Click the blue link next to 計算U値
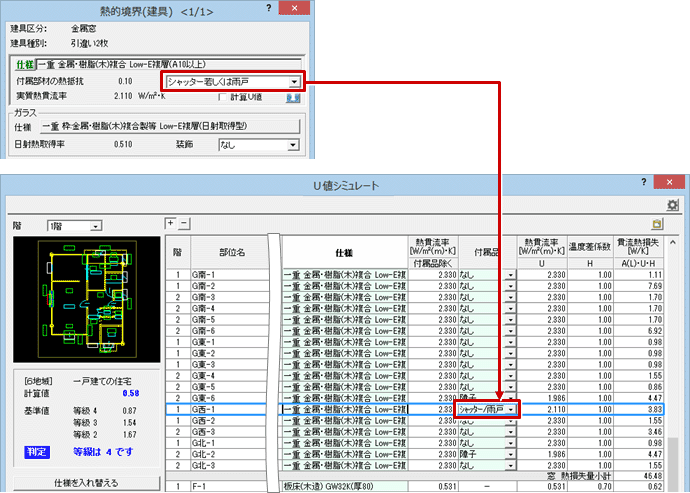The height and width of the screenshot is (493, 690). (293, 98)
